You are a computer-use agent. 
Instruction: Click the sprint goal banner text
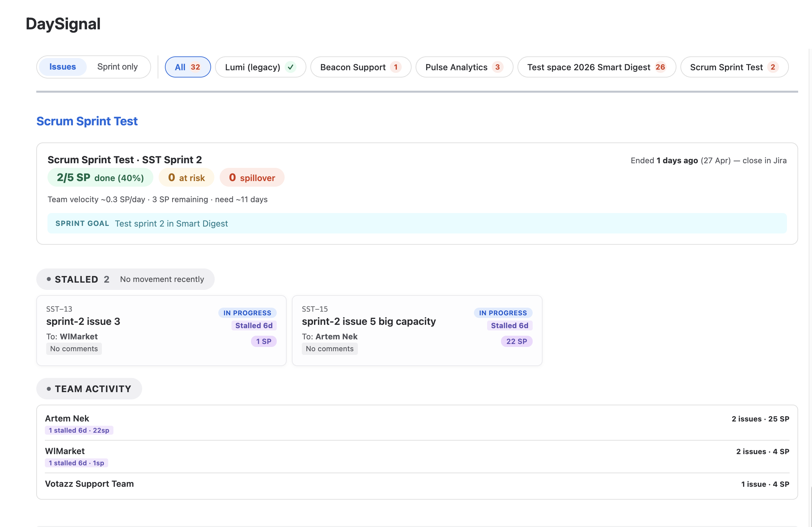pos(171,223)
